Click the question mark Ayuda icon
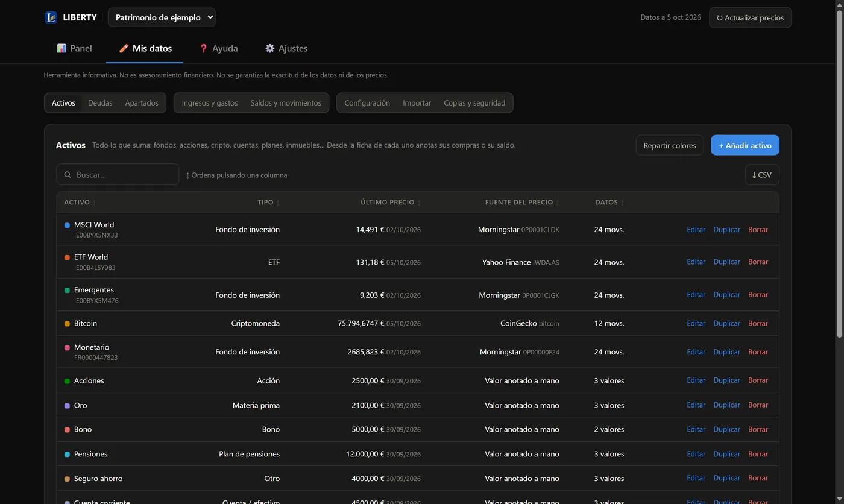 [203, 48]
